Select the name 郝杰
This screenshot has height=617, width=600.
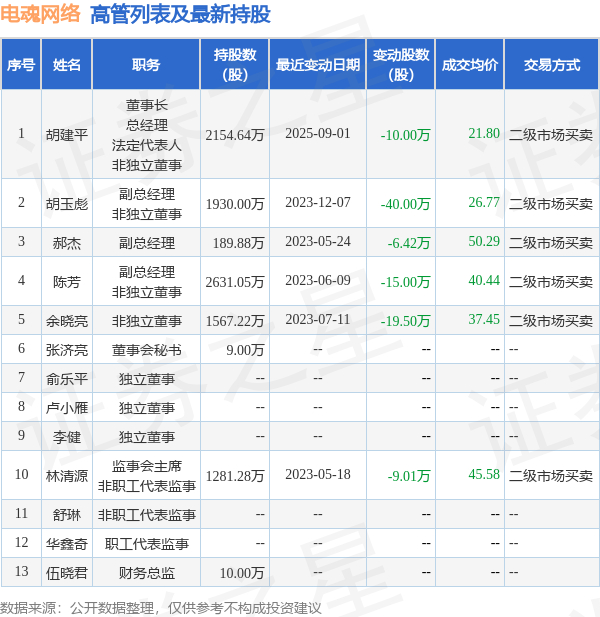(x=66, y=243)
